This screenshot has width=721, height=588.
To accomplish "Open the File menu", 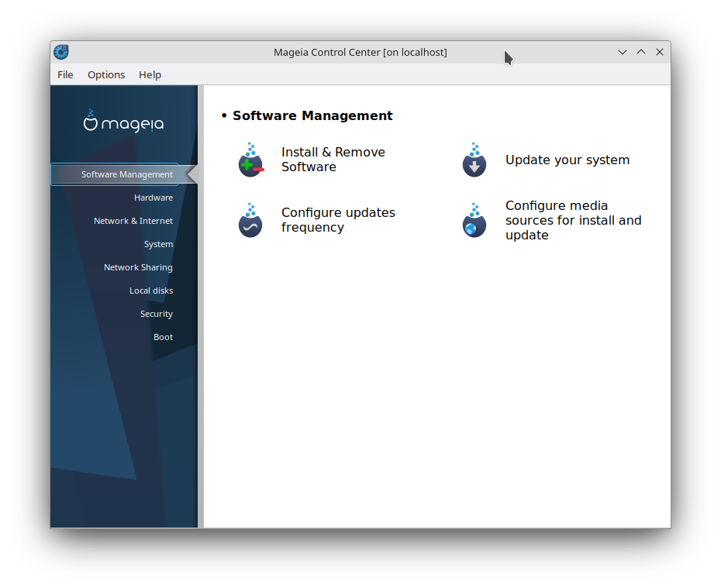I will (x=65, y=74).
